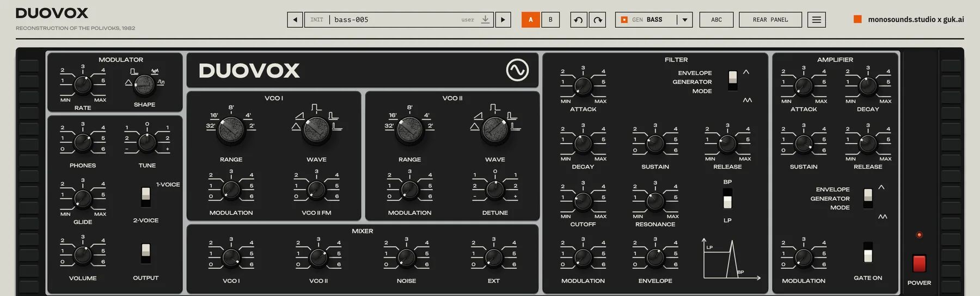The image size is (980, 296).
Task: Click the VCO II Range knob
Action: 409,130
